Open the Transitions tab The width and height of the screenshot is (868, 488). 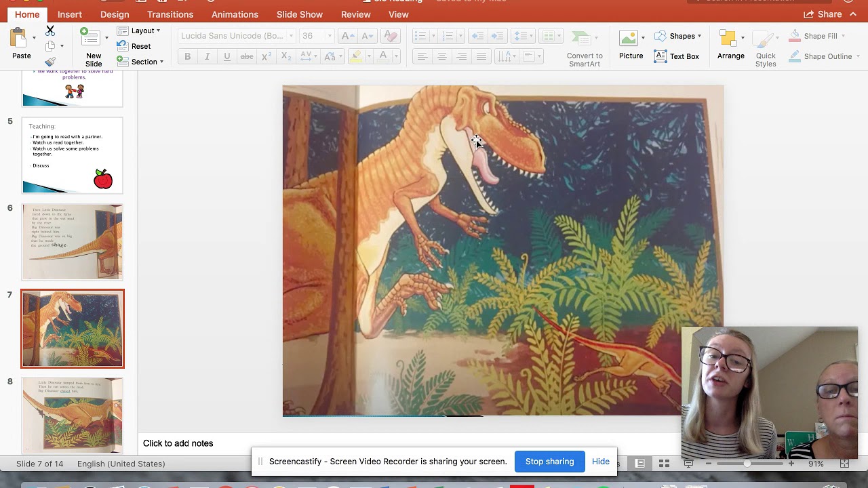(170, 14)
